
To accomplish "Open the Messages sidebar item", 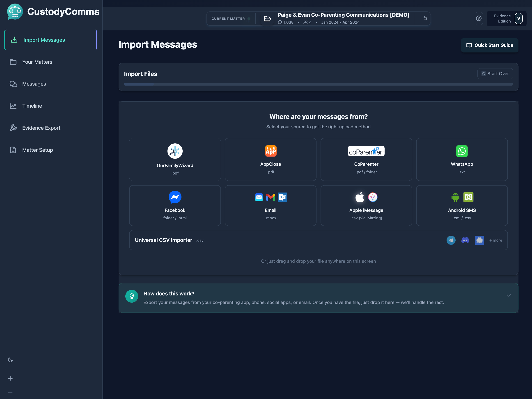I will coord(51,84).
